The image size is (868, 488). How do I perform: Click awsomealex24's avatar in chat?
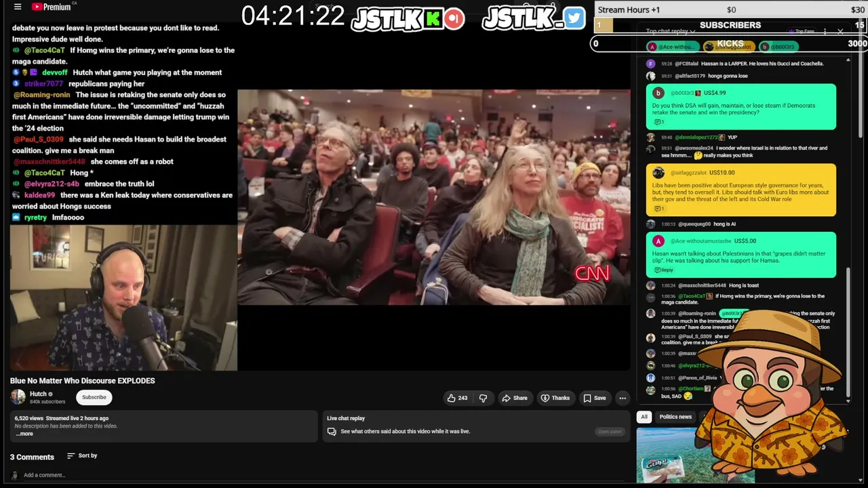click(651, 149)
